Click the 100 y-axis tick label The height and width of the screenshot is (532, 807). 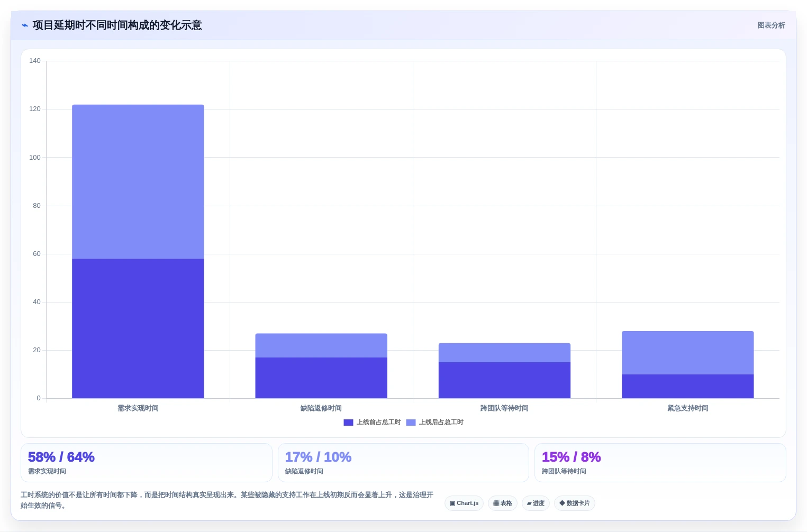35,158
